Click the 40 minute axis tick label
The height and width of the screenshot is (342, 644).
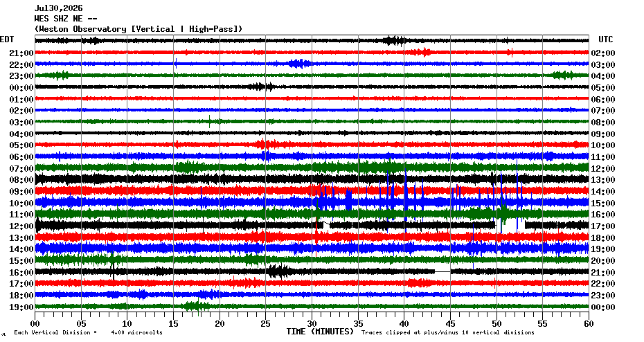coord(404,324)
